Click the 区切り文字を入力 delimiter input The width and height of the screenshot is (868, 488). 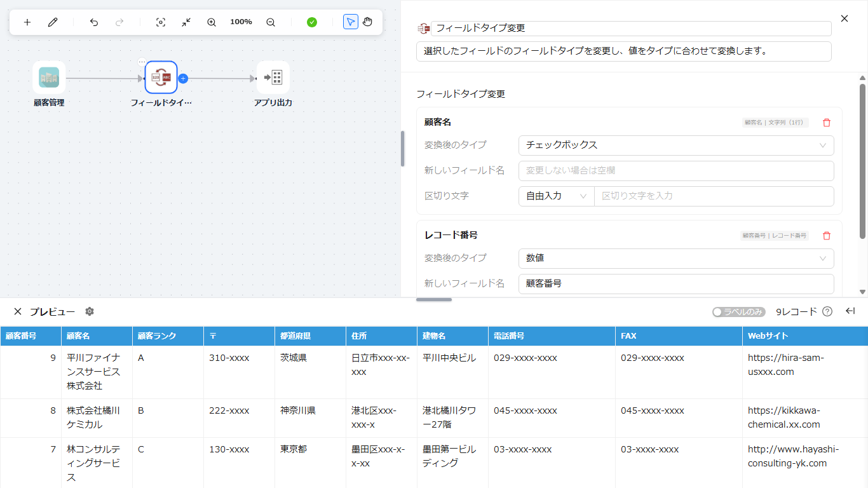coord(714,196)
